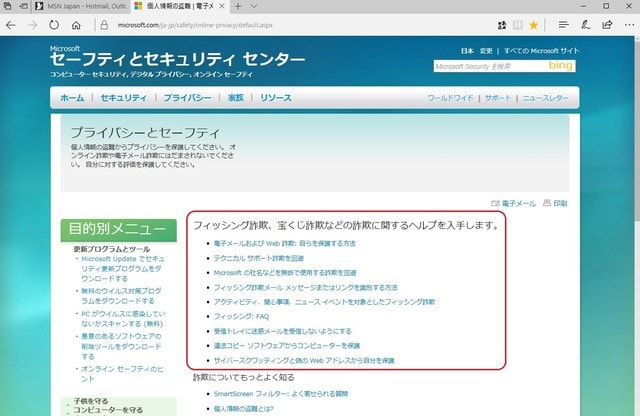Open the browser home page
Screen dimensions: 640x416
click(x=76, y=25)
